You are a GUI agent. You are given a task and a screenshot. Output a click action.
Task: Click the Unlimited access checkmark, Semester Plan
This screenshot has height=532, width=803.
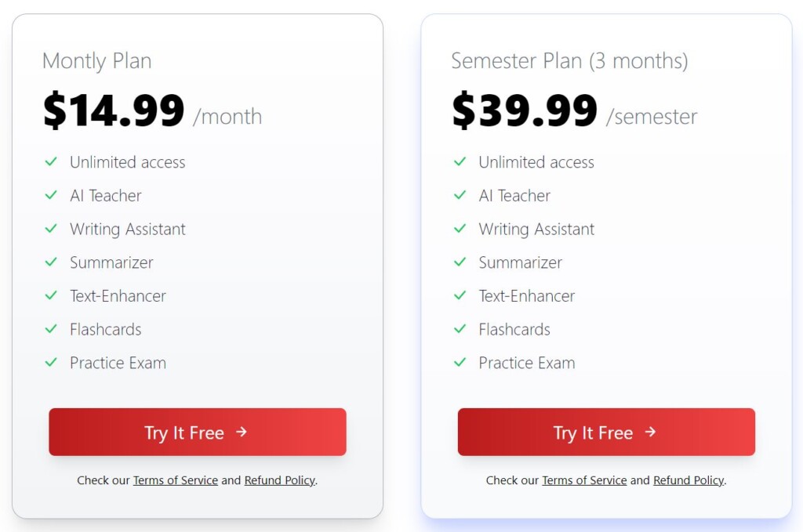[x=460, y=162]
